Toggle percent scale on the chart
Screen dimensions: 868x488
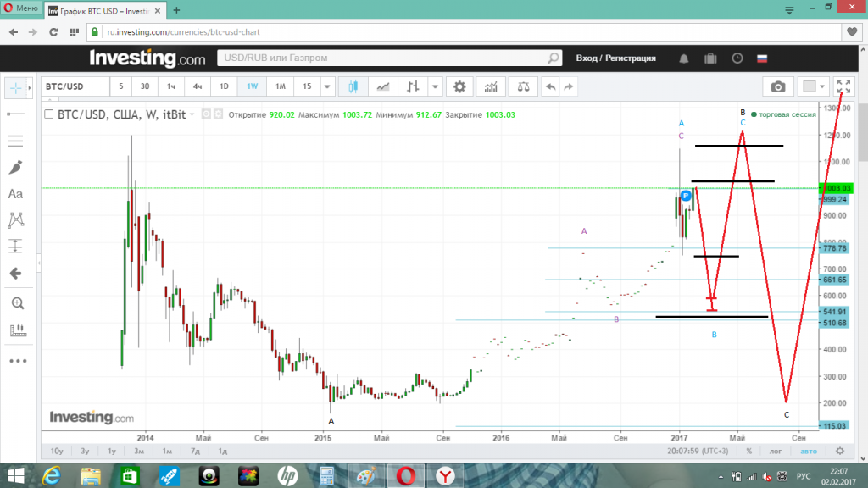(749, 452)
